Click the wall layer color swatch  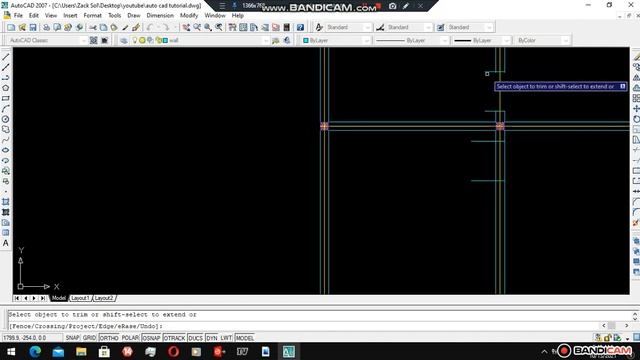tap(165, 40)
